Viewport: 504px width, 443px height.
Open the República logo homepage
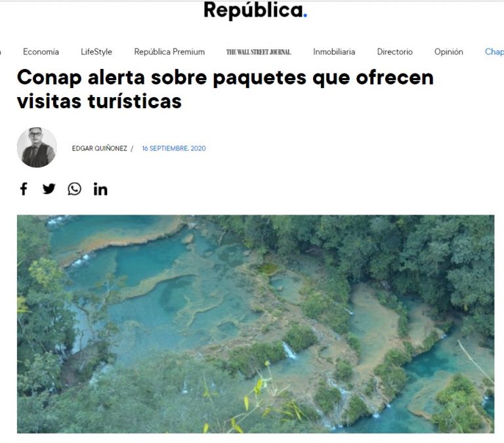pyautogui.click(x=255, y=11)
